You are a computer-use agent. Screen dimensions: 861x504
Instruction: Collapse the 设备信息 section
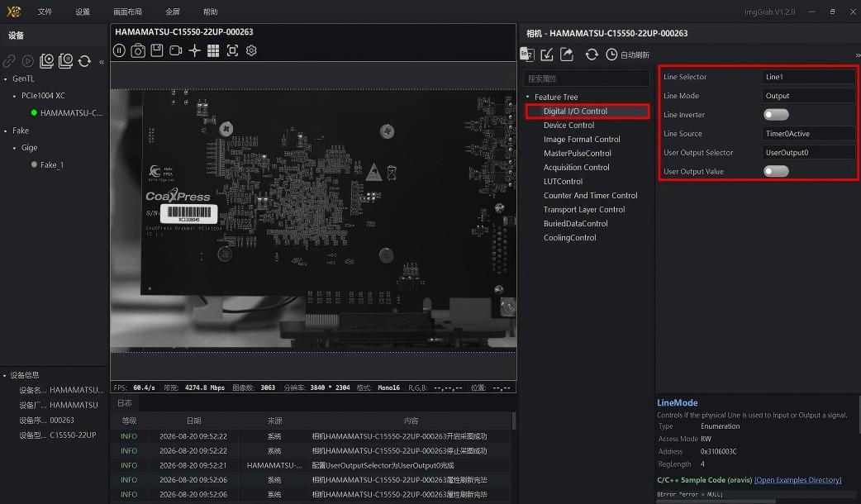(x=5, y=376)
